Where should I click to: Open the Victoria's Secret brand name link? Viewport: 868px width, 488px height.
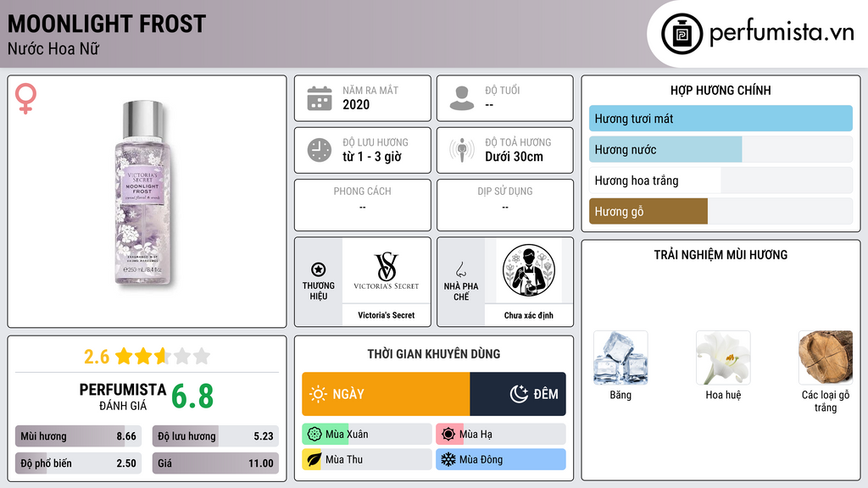click(386, 315)
